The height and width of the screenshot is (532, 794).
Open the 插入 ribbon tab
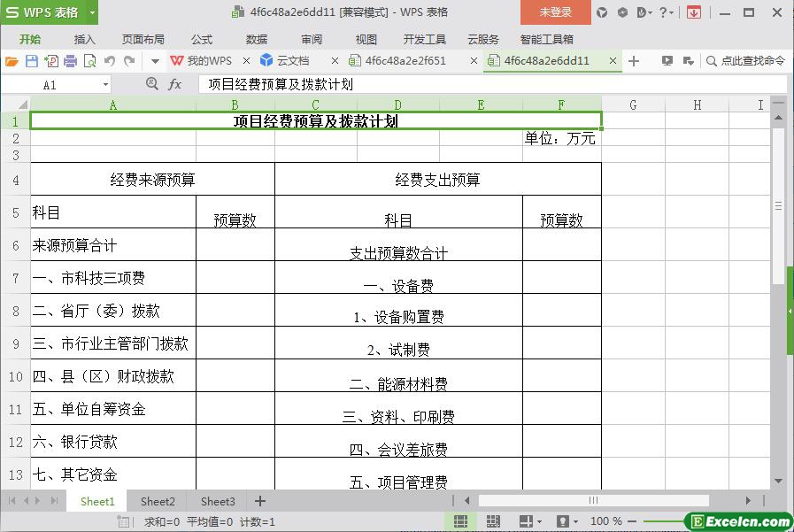coord(84,40)
